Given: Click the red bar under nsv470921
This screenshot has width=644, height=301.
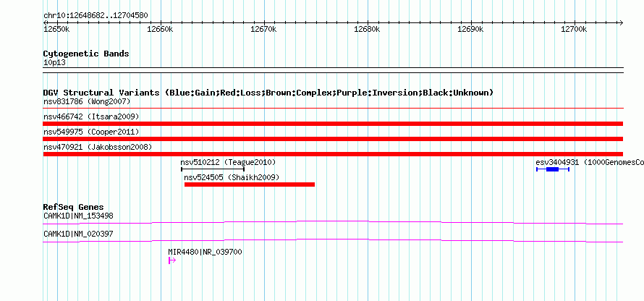Looking at the screenshot, I should pos(333,154).
